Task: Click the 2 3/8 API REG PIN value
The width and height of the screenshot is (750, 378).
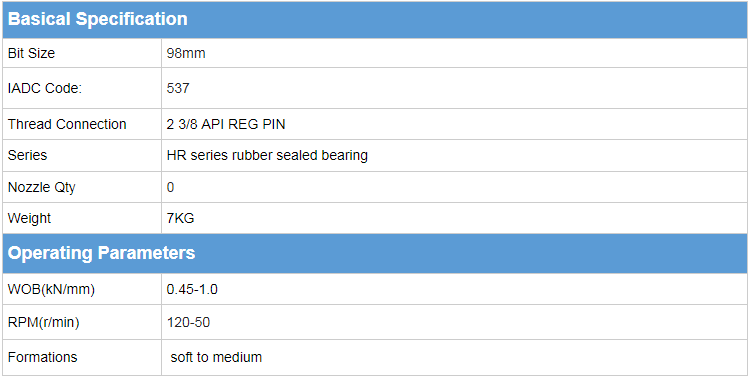Action: [226, 124]
